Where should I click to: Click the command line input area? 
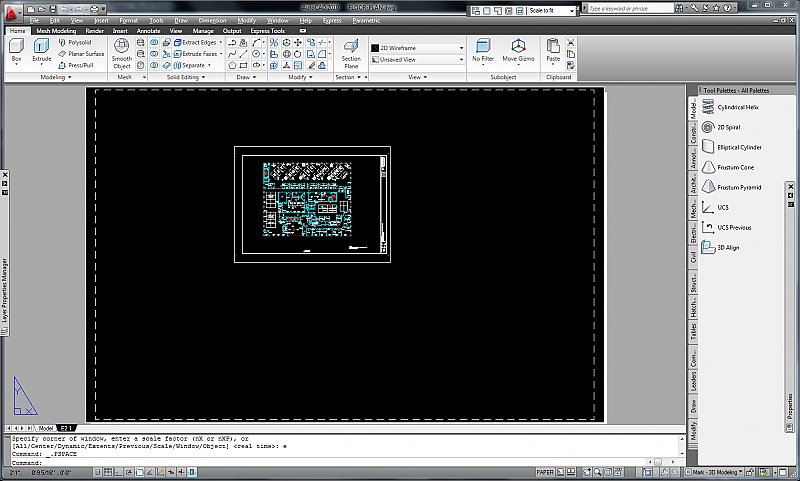327,463
